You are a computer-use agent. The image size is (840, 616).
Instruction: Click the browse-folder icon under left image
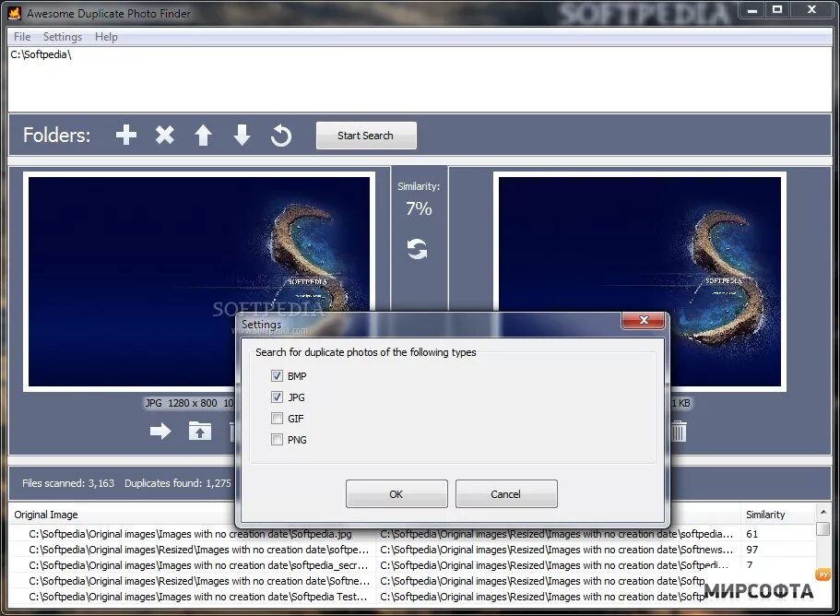click(x=200, y=431)
